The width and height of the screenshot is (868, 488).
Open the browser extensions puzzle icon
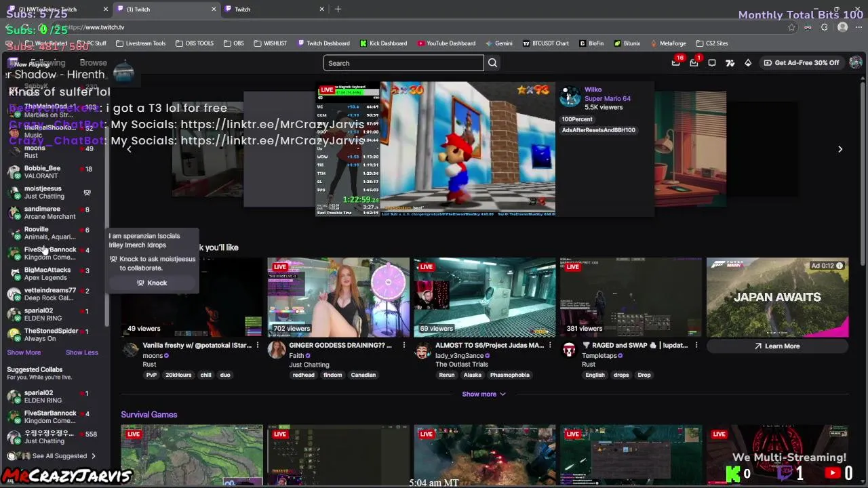(824, 27)
